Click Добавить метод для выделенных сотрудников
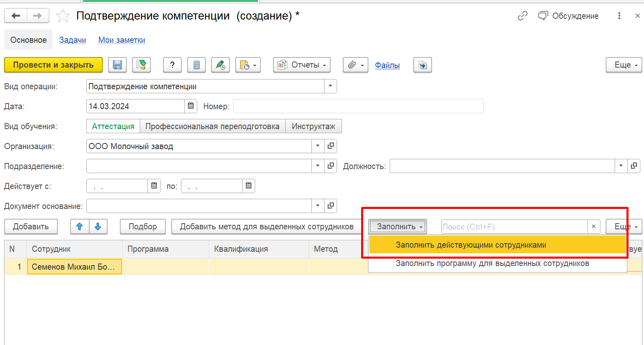This screenshot has width=644, height=345. coord(267,227)
